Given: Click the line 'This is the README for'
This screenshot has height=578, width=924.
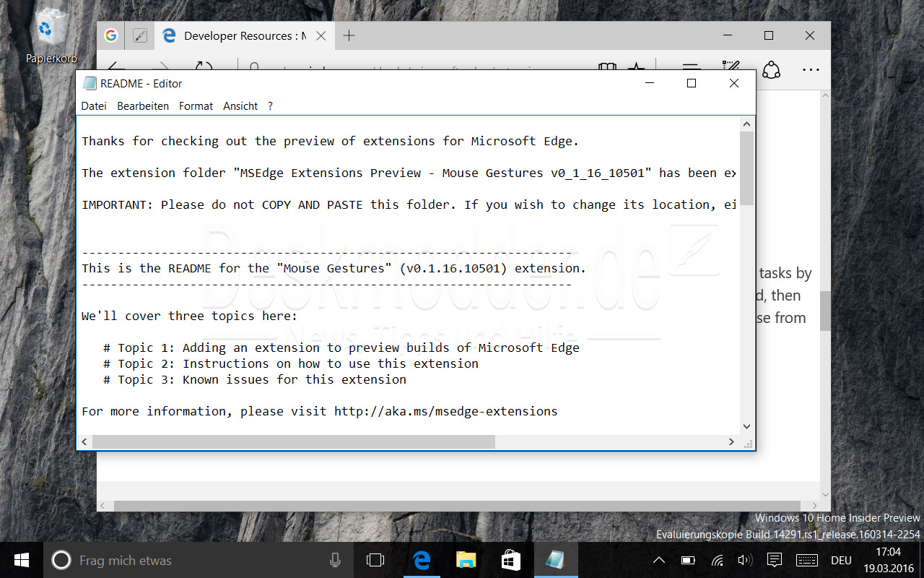Looking at the screenshot, I should pos(334,268).
